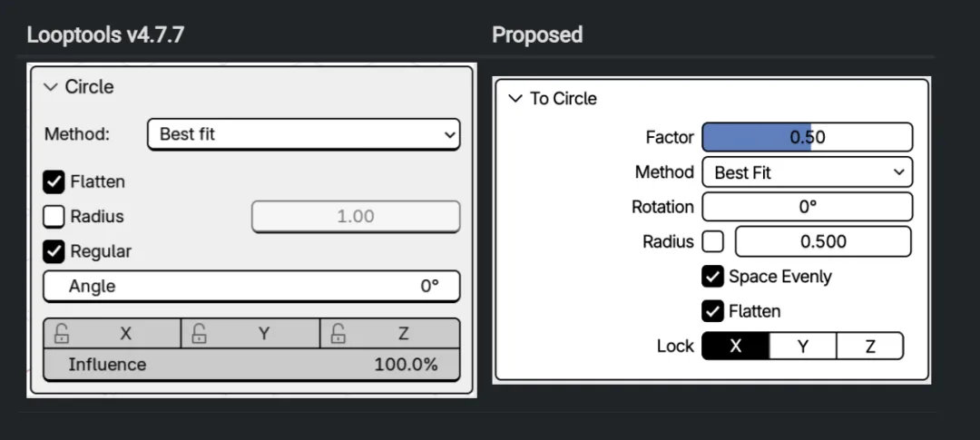Toggle the Lock Y button
This screenshot has height=440, width=980.
(x=803, y=346)
